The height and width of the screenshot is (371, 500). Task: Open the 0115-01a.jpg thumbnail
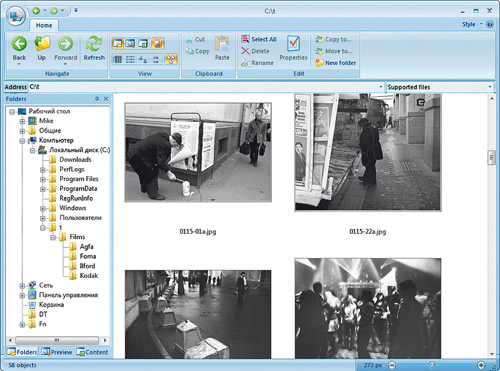click(198, 152)
